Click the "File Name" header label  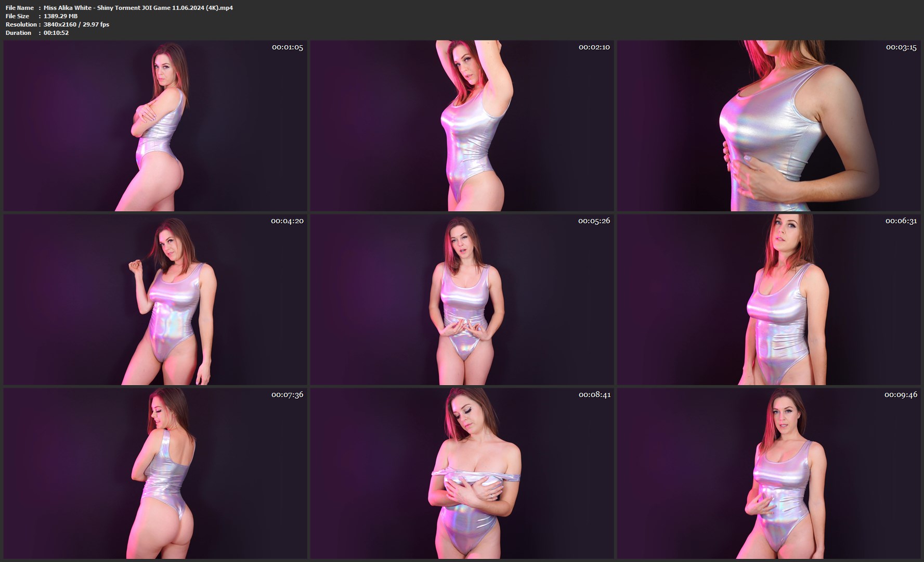tap(20, 8)
